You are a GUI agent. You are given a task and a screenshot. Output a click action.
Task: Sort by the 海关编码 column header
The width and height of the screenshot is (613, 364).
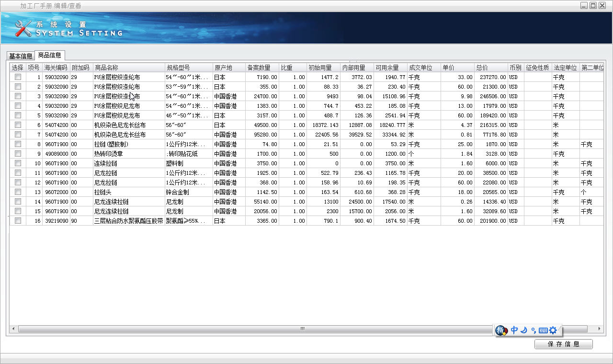[x=56, y=68]
